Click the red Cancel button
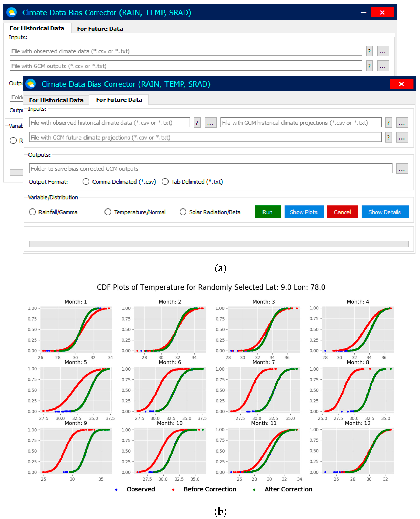The image size is (420, 519). coord(342,212)
